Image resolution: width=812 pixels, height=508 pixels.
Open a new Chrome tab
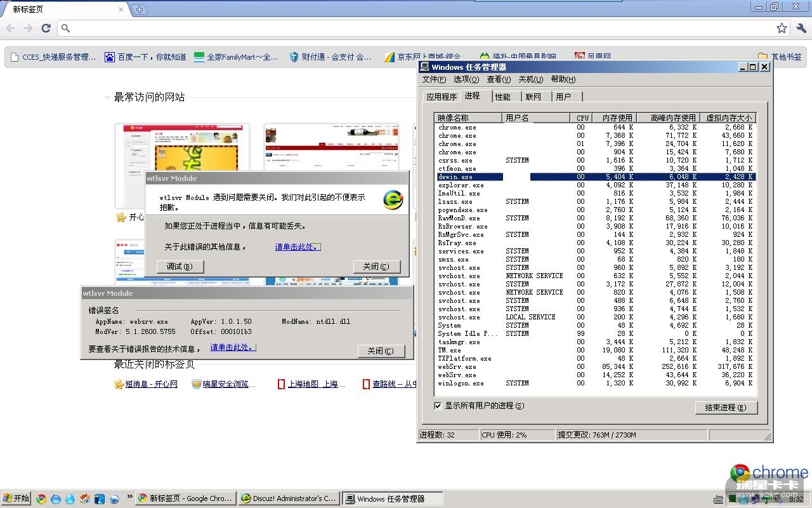click(x=140, y=10)
